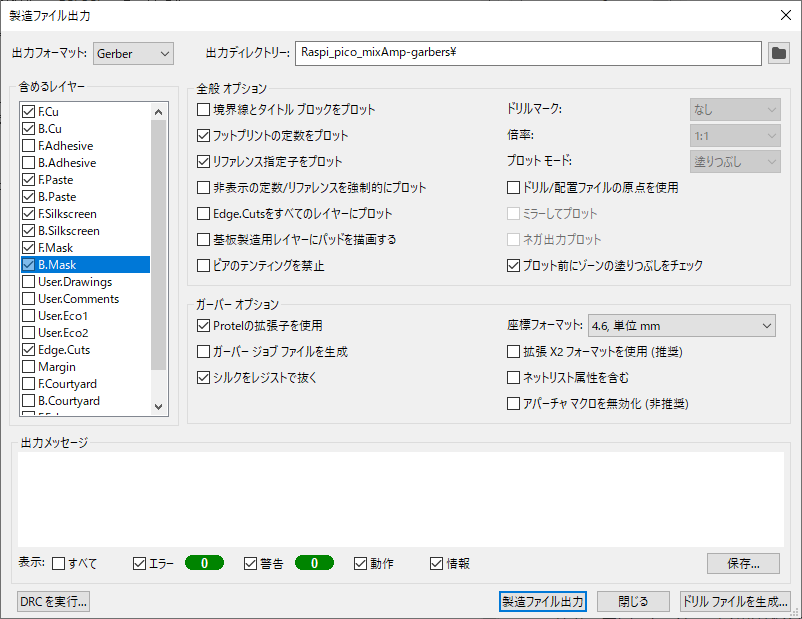Enable the User.Comments layer
Image resolution: width=802 pixels, height=619 pixels.
(x=29, y=299)
